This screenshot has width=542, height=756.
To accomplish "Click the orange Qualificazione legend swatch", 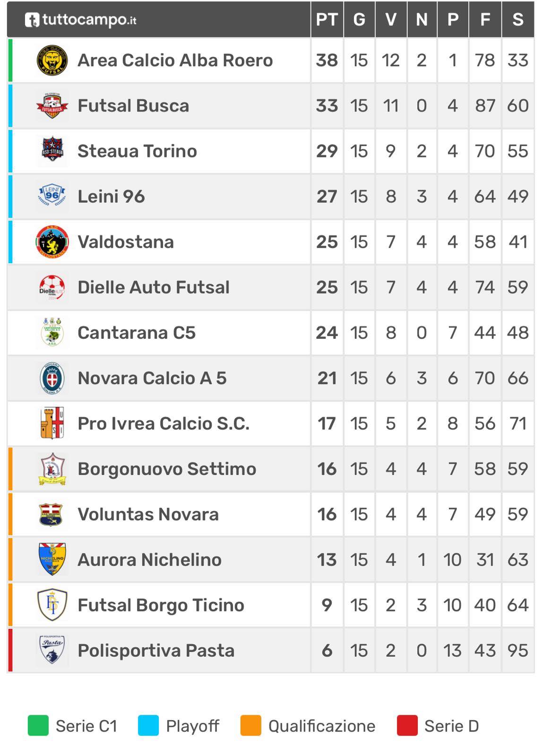I will 251,726.
